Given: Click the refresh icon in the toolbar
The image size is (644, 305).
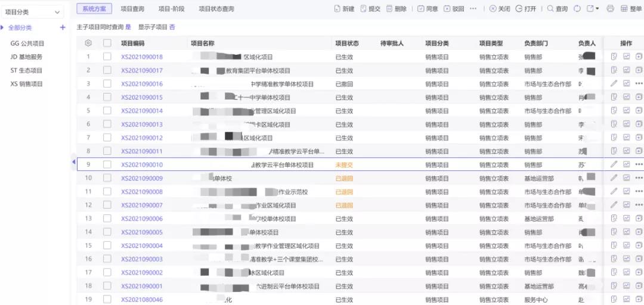Looking at the screenshot, I should (577, 9).
